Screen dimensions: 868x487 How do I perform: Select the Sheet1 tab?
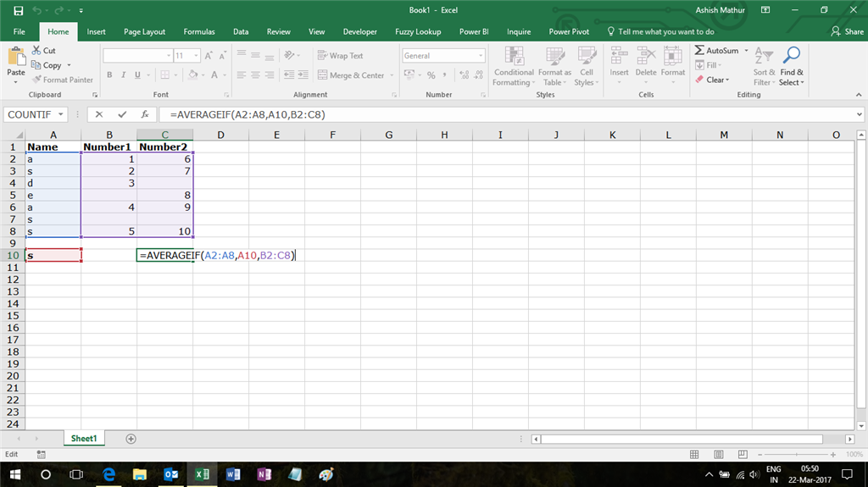pyautogui.click(x=84, y=439)
